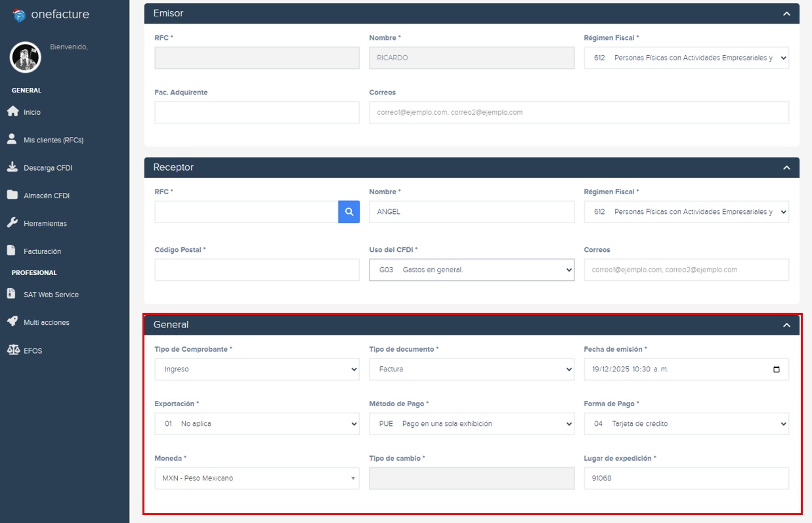Click the EFOS balance scale icon
Viewport: 812px width, 523px height.
click(x=12, y=350)
